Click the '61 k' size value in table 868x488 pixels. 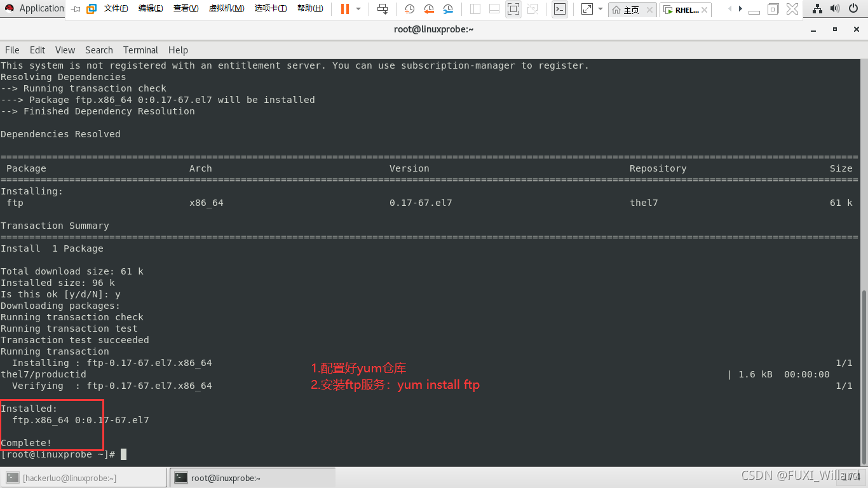coord(841,203)
